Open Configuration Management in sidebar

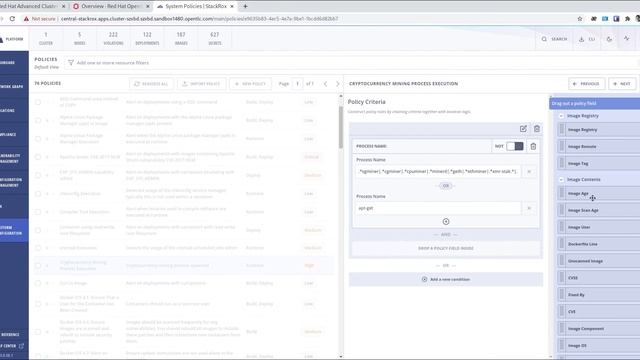[14, 182]
